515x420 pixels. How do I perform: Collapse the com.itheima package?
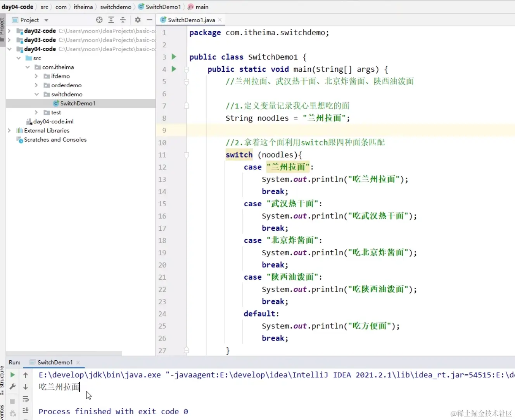28,67
